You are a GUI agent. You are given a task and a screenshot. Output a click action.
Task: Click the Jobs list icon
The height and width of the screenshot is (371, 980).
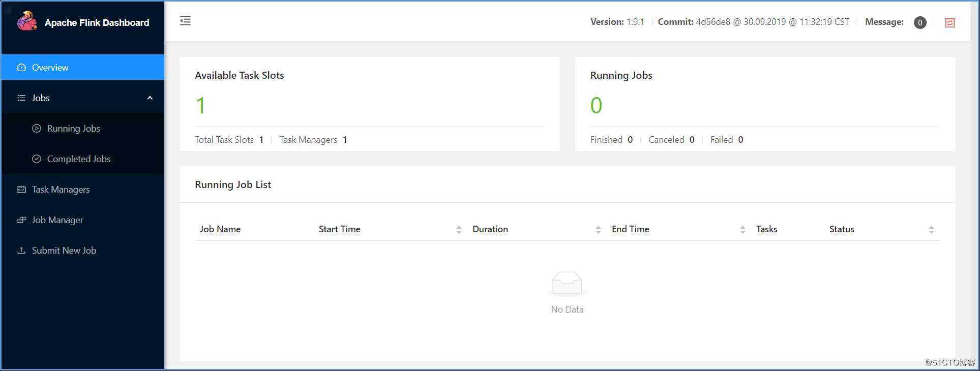pos(21,98)
